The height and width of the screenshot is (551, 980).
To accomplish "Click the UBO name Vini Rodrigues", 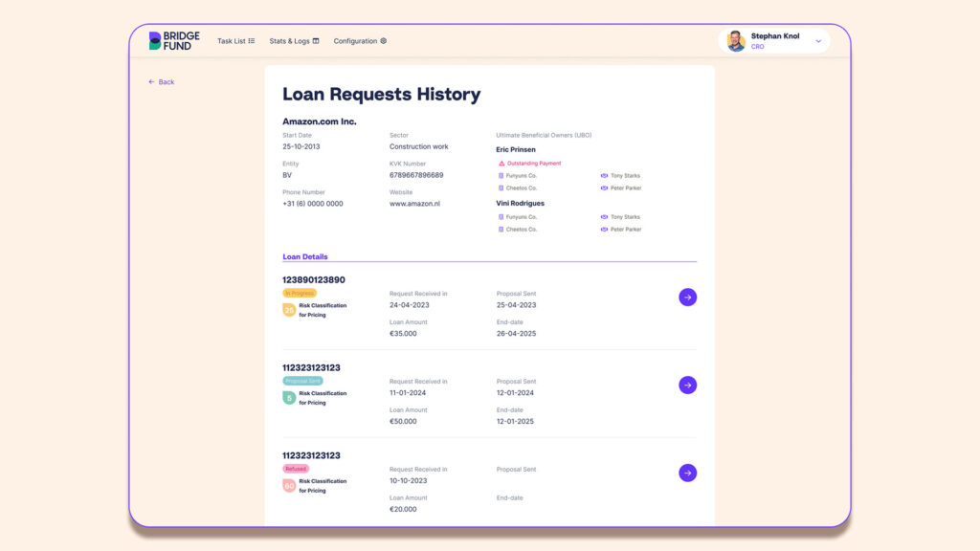I will point(520,203).
